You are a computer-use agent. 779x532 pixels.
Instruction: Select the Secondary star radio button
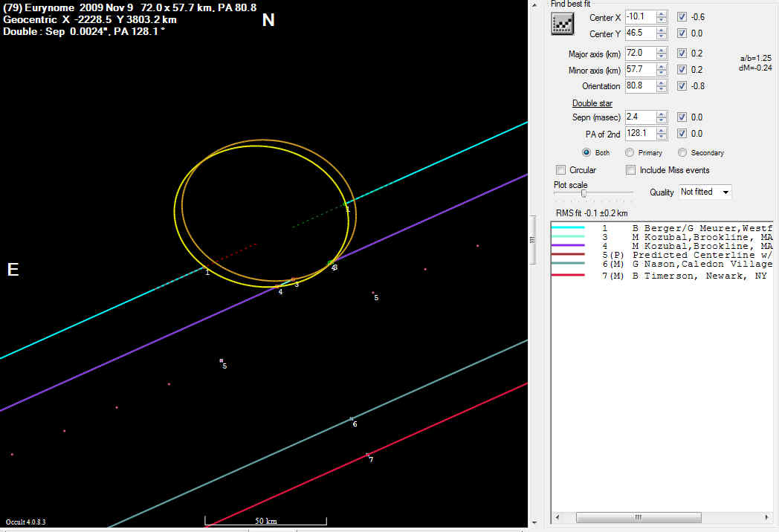point(682,152)
